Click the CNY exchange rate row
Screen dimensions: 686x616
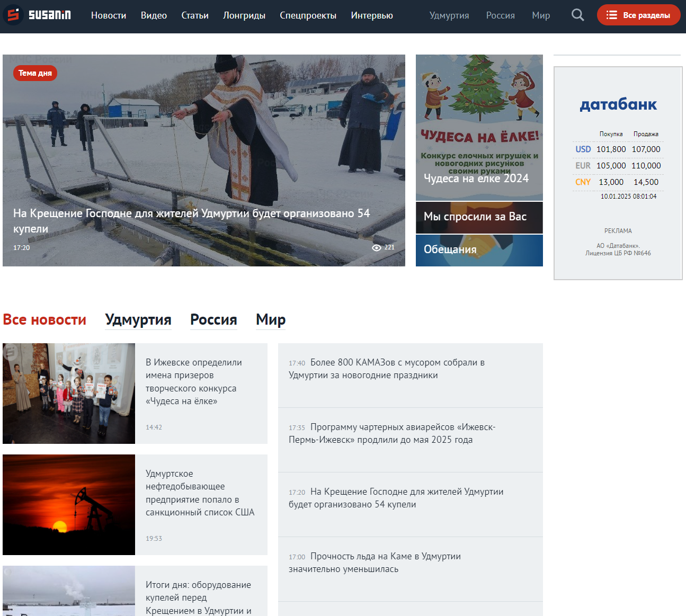(618, 182)
